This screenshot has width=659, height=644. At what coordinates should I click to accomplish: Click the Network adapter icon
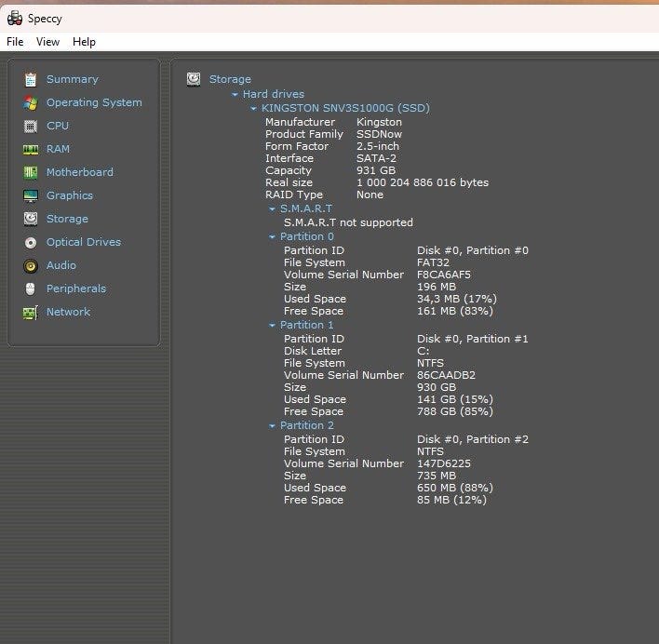pos(31,313)
